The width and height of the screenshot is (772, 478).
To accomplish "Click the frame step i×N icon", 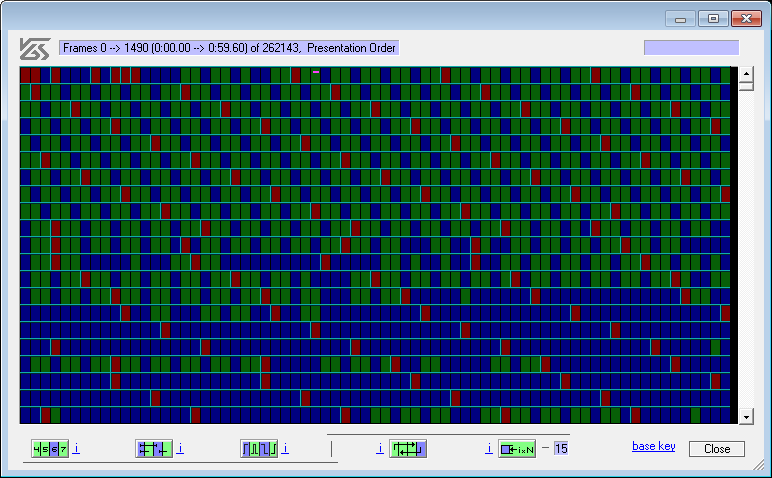I will click(518, 449).
